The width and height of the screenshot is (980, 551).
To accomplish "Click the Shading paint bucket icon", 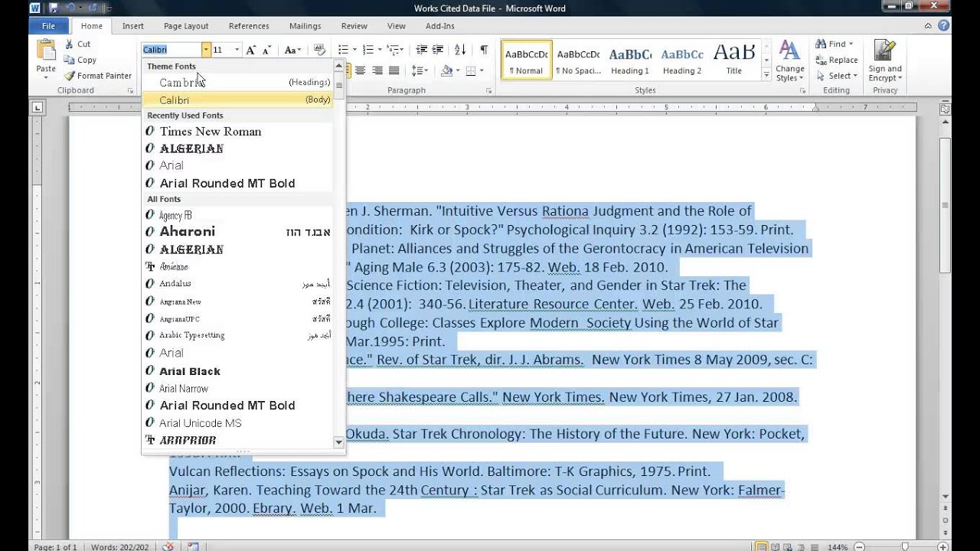I will pyautogui.click(x=447, y=70).
